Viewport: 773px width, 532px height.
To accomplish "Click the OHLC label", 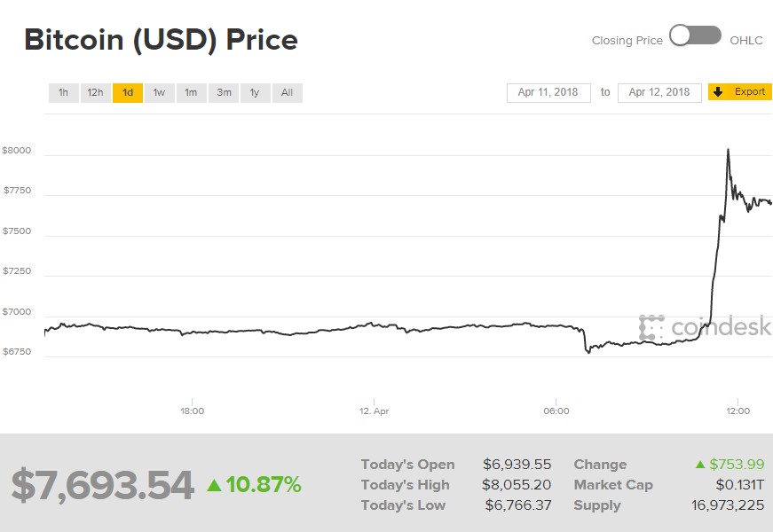I will (x=745, y=40).
